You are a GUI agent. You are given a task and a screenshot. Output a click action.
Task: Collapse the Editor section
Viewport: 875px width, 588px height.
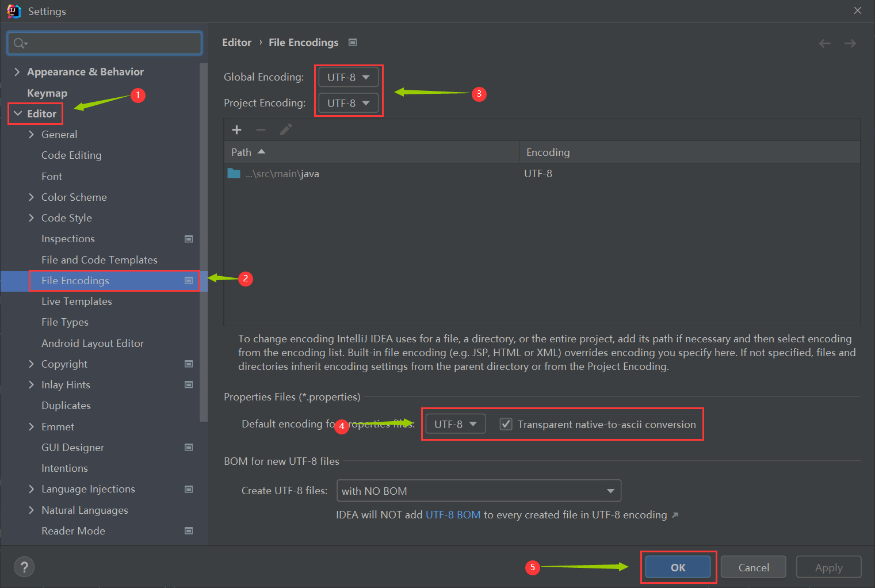click(x=17, y=114)
